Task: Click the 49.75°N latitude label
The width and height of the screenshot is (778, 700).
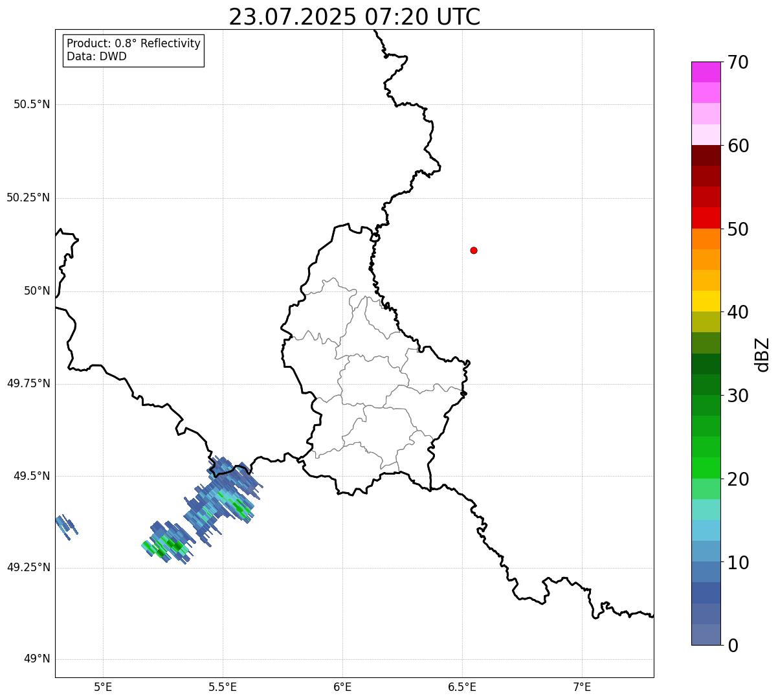Action: click(x=28, y=383)
